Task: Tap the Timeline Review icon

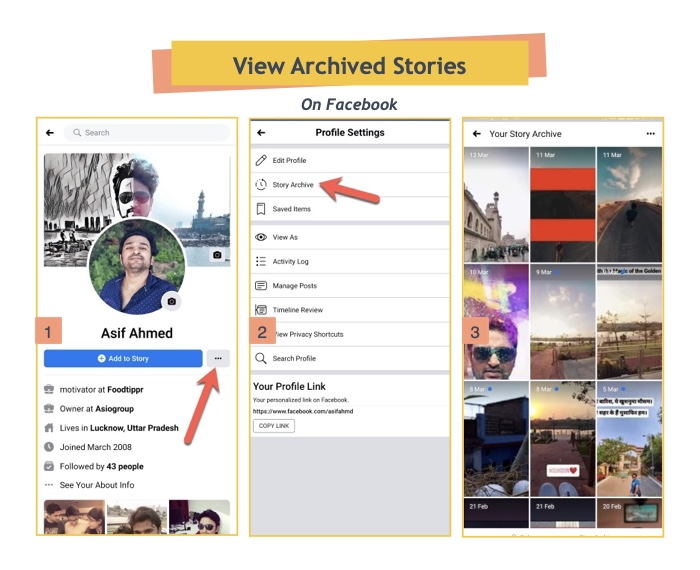Action: pyautogui.click(x=261, y=310)
